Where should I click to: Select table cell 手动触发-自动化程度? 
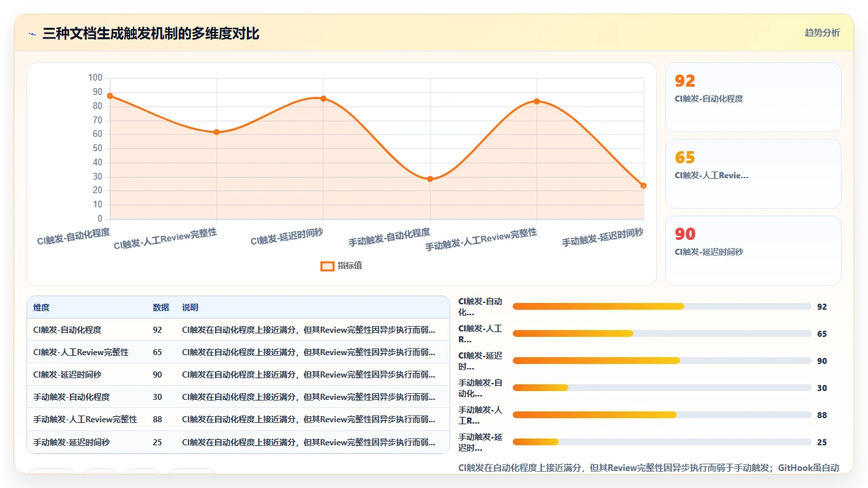71,397
